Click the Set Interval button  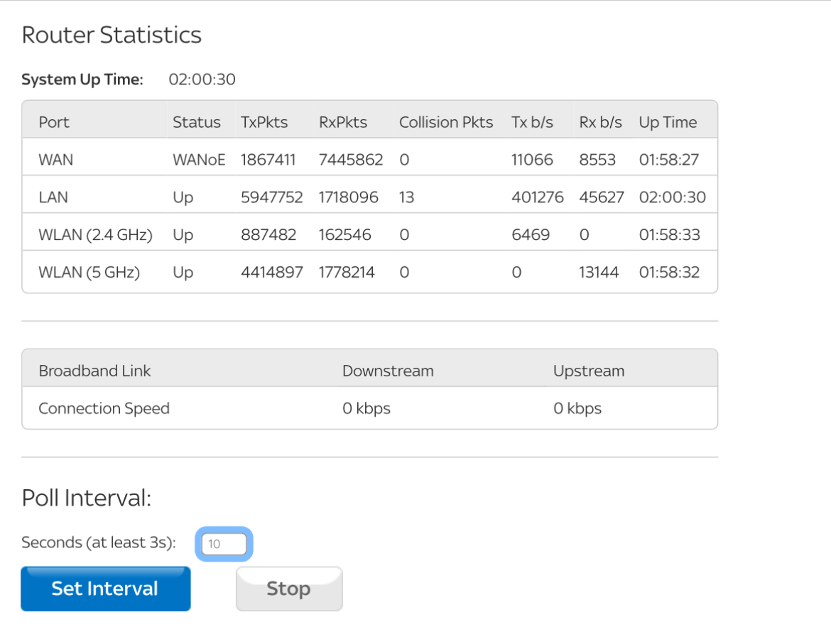tap(105, 589)
